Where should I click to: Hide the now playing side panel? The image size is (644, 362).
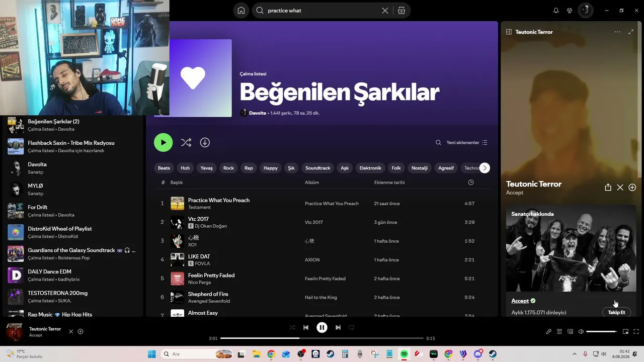(x=509, y=32)
